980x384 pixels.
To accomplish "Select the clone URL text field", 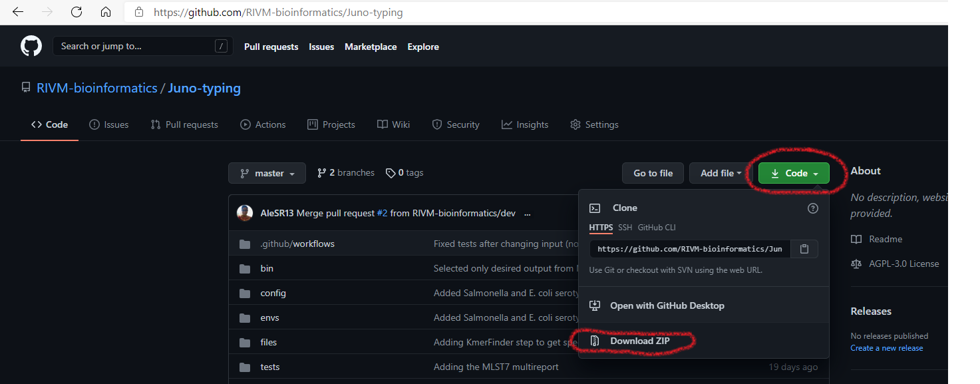I will pos(690,249).
